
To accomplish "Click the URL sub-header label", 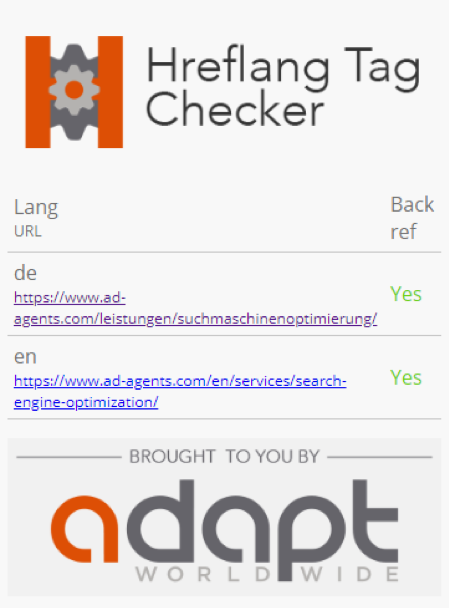I will (x=28, y=231).
